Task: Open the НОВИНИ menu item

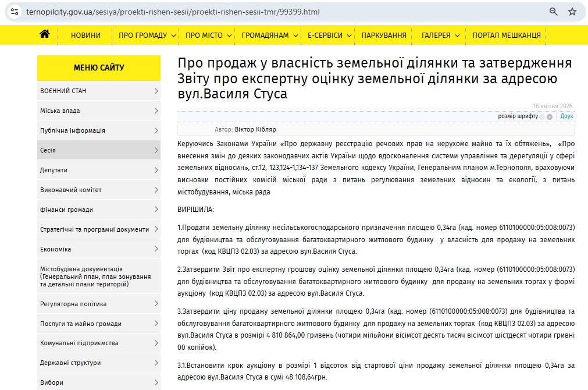Action: 85,36
